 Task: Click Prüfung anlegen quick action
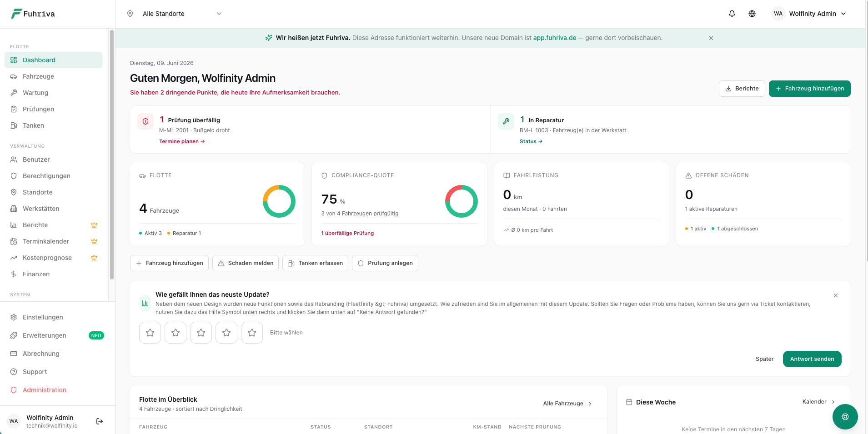pos(385,263)
